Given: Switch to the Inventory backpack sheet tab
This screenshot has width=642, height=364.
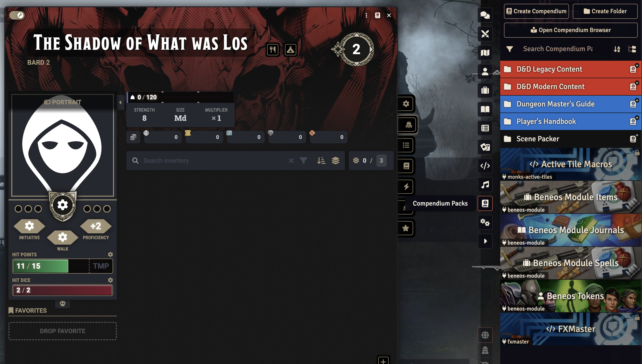Looking at the screenshot, I should [x=409, y=125].
